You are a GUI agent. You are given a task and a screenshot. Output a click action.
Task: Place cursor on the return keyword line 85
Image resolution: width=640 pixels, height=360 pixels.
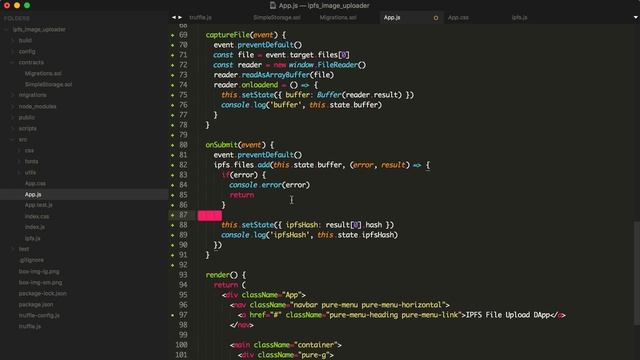tap(242, 195)
